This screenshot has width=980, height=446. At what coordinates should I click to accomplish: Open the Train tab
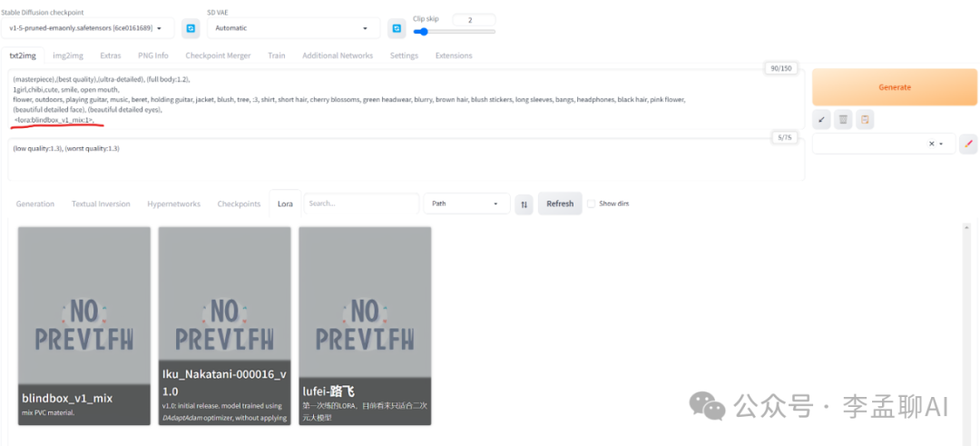tap(276, 55)
